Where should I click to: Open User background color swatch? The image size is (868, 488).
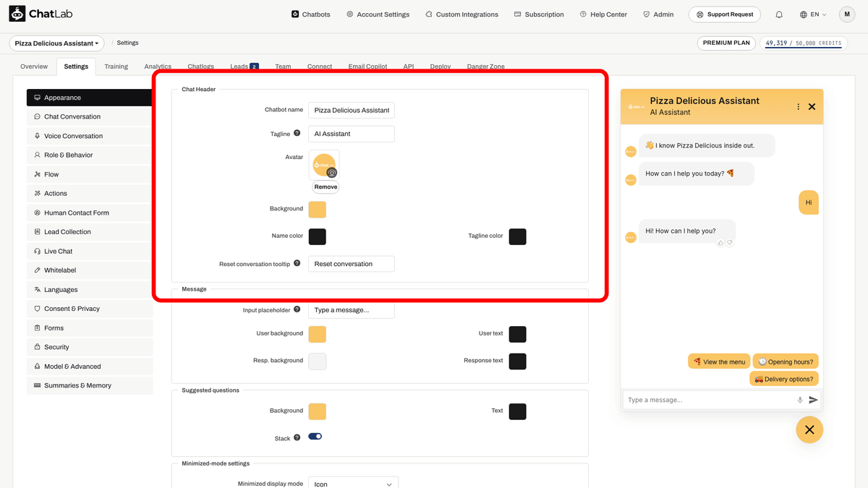pyautogui.click(x=318, y=334)
